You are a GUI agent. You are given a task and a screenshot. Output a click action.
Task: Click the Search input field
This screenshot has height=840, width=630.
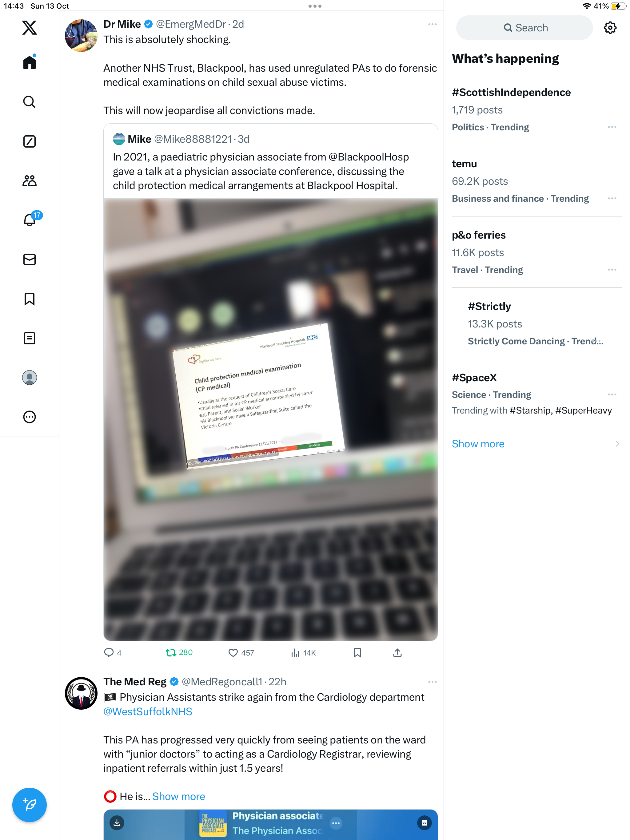524,28
